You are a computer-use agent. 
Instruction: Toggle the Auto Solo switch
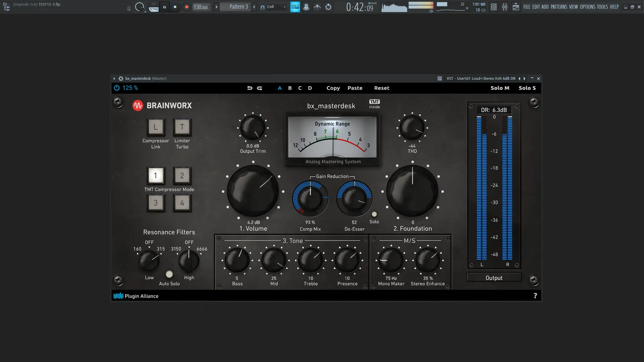tap(169, 275)
